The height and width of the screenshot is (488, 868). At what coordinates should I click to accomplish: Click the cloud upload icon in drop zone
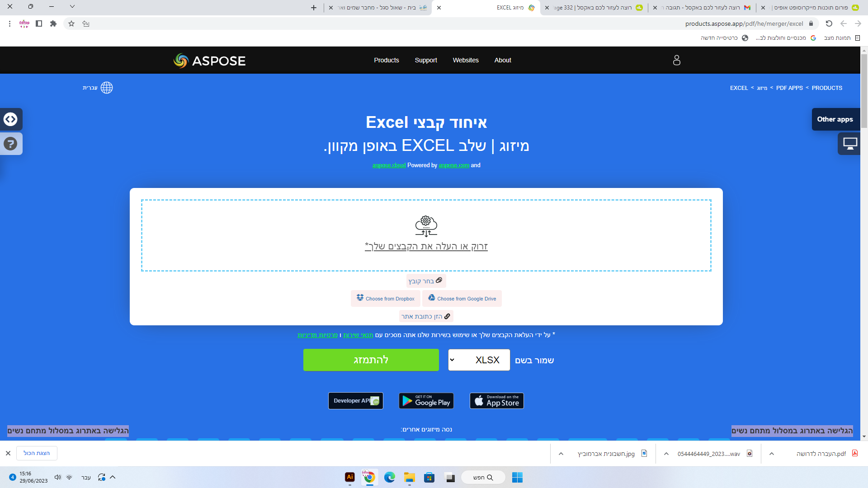point(426,226)
